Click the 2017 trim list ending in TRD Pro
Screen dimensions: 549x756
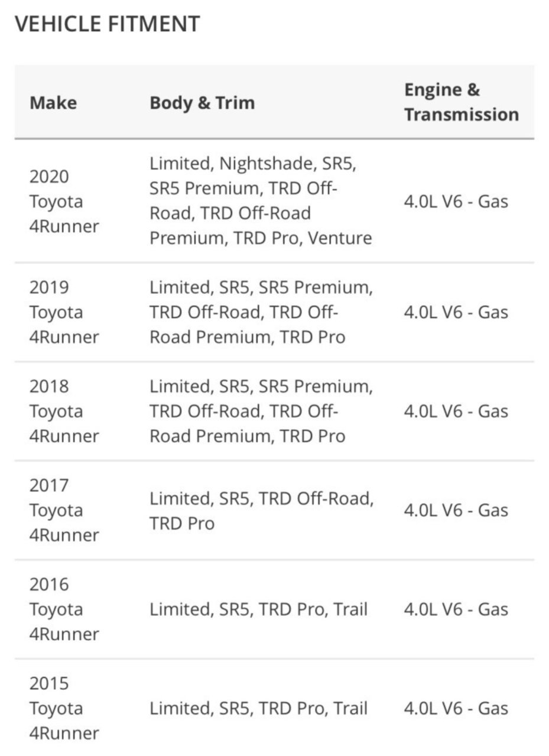[261, 511]
